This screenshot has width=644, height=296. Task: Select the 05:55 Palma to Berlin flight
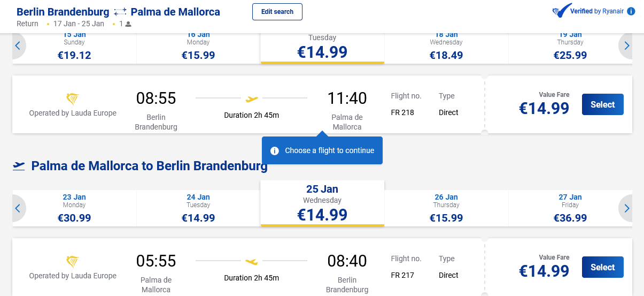point(602,268)
